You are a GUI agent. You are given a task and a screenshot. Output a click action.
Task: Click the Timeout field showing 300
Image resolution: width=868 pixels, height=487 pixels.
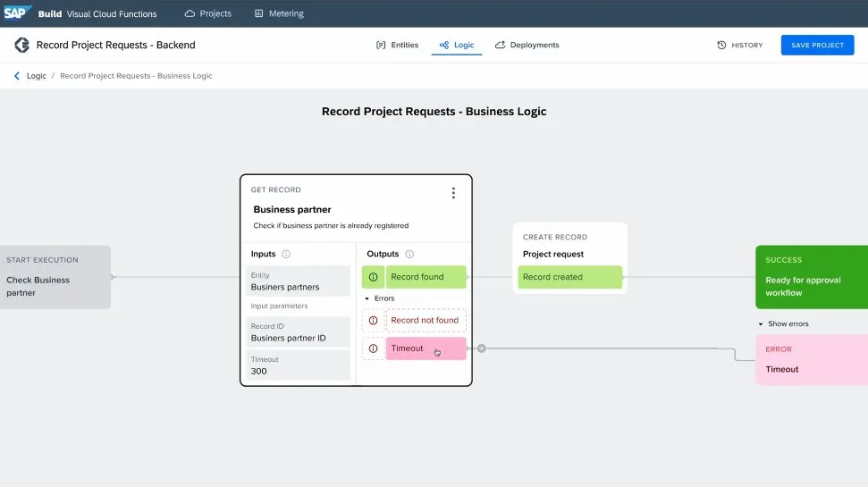(x=299, y=365)
